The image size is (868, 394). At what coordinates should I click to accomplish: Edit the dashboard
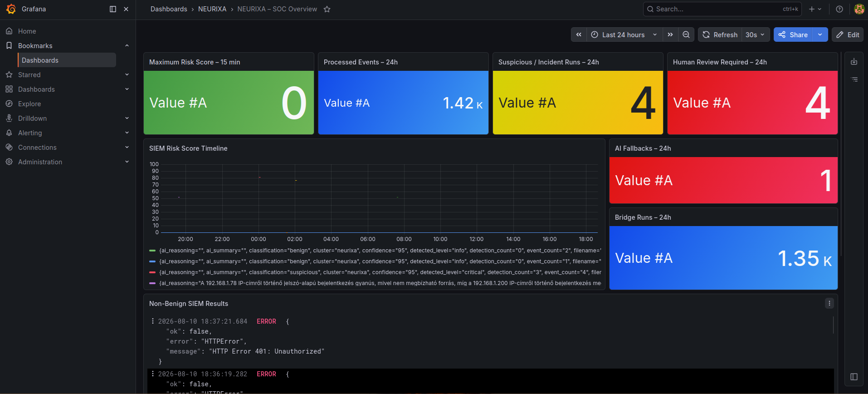click(x=847, y=34)
